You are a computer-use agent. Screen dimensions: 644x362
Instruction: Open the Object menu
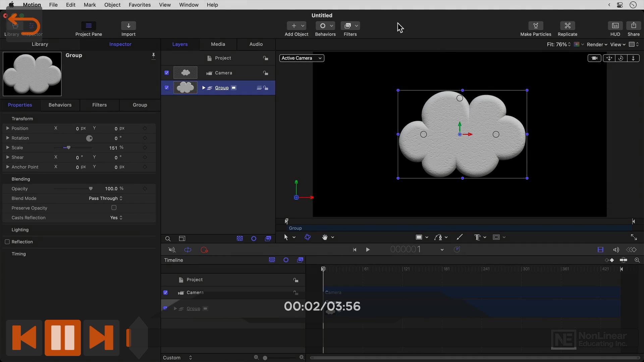(x=112, y=5)
